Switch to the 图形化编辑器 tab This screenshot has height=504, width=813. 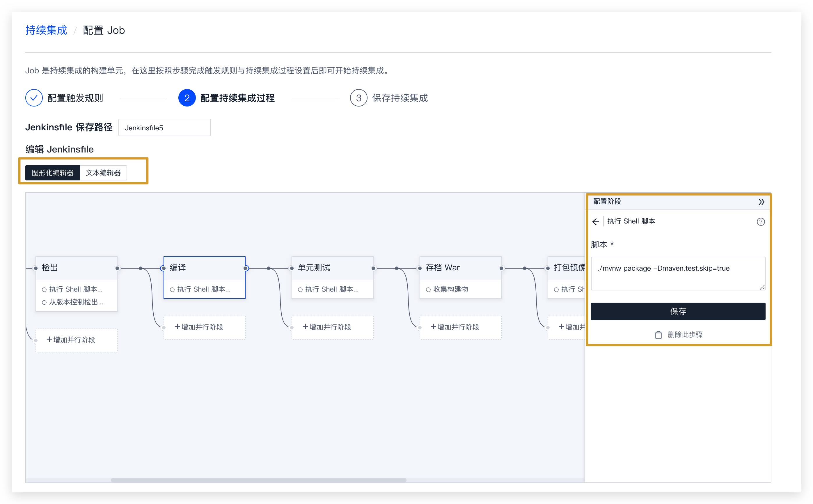point(52,173)
